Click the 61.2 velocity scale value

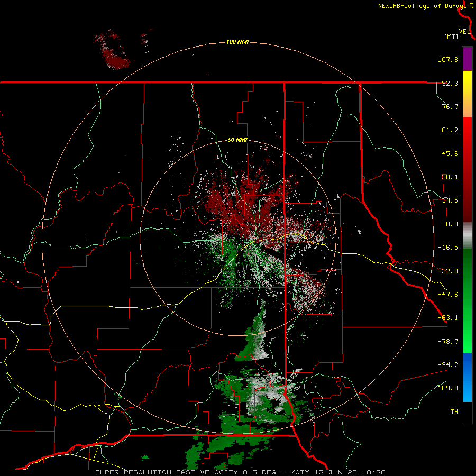pyautogui.click(x=450, y=130)
